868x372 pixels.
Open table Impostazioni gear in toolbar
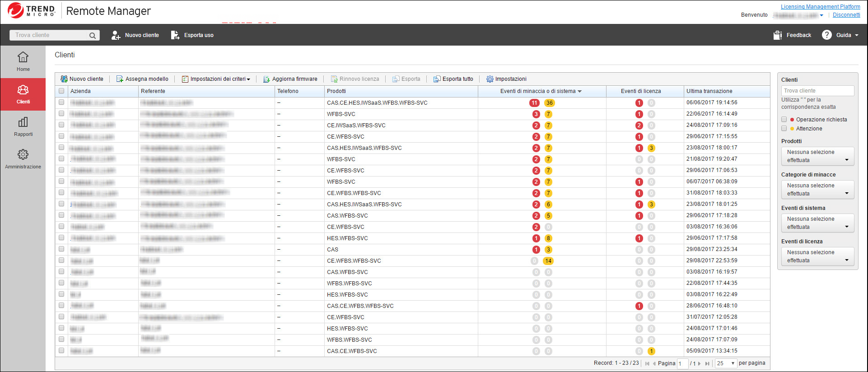490,79
